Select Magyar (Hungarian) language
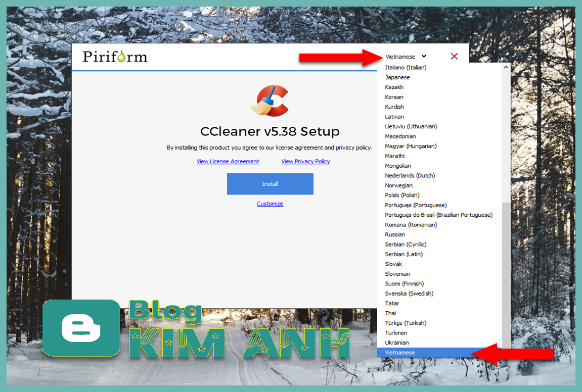The width and height of the screenshot is (582, 392). pyautogui.click(x=439, y=146)
